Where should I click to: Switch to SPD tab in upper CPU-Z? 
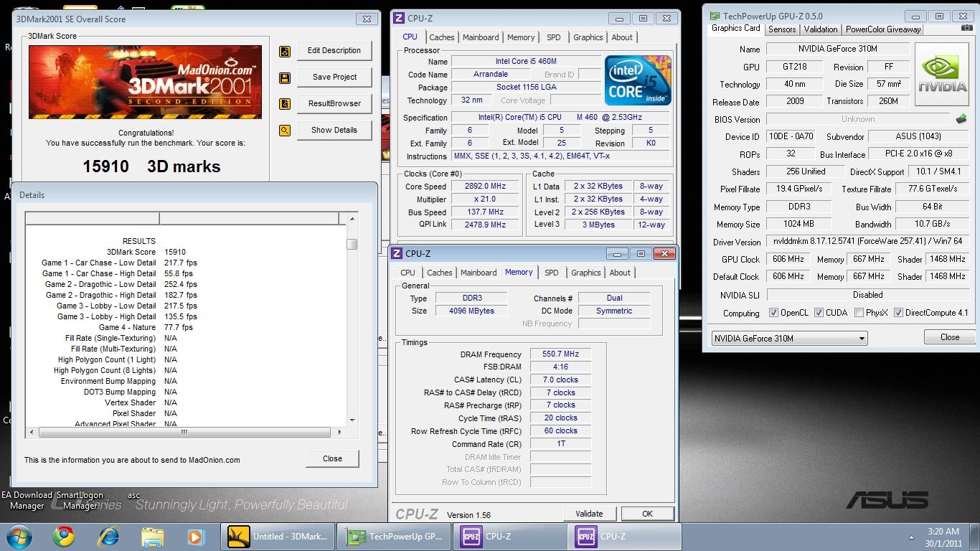[553, 37]
